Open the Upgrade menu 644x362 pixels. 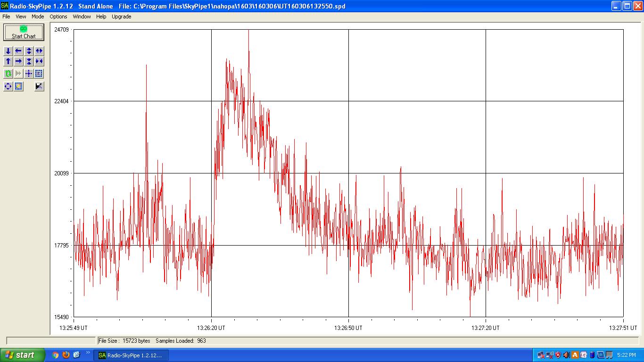[x=121, y=16]
